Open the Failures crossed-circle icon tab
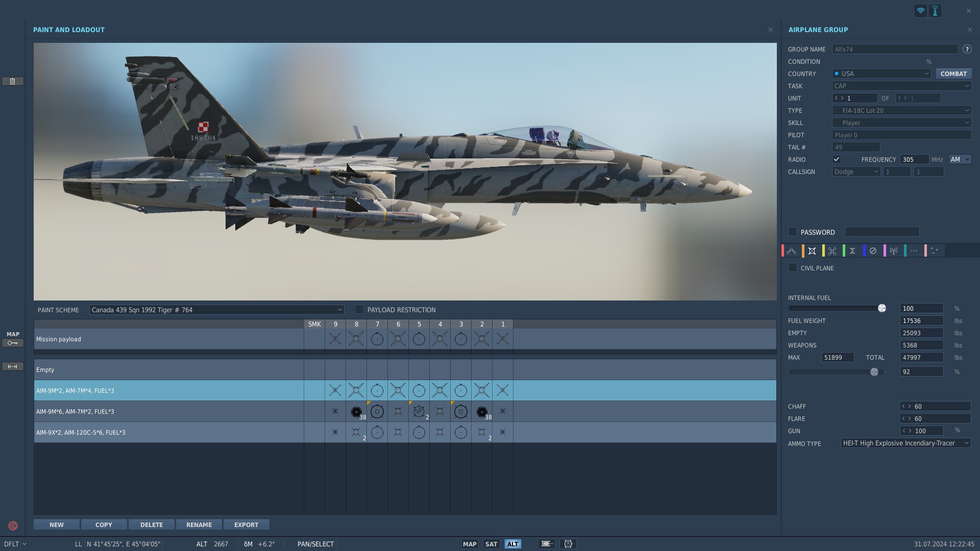This screenshot has height=551, width=980. pos(873,251)
